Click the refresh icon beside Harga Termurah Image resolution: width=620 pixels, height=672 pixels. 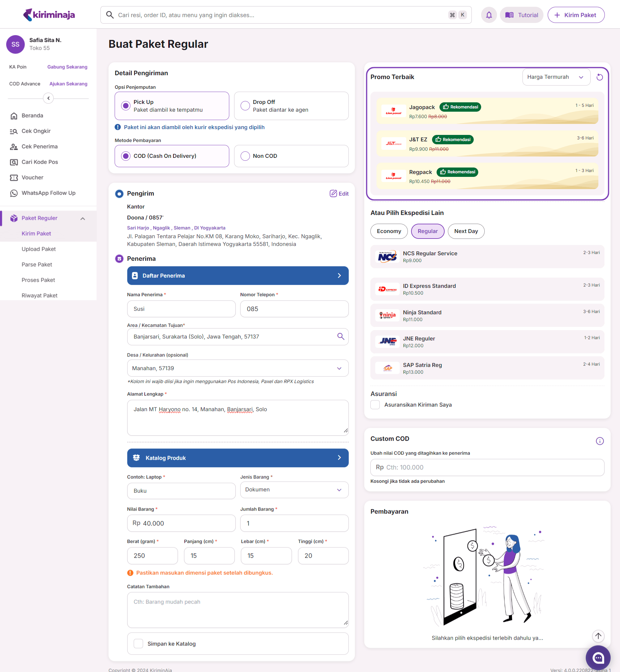click(x=600, y=77)
